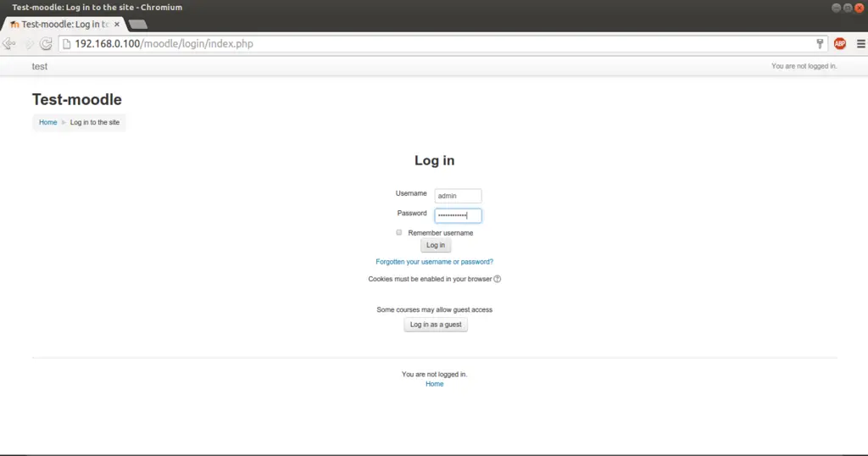Click Log in as a guest button

click(436, 325)
